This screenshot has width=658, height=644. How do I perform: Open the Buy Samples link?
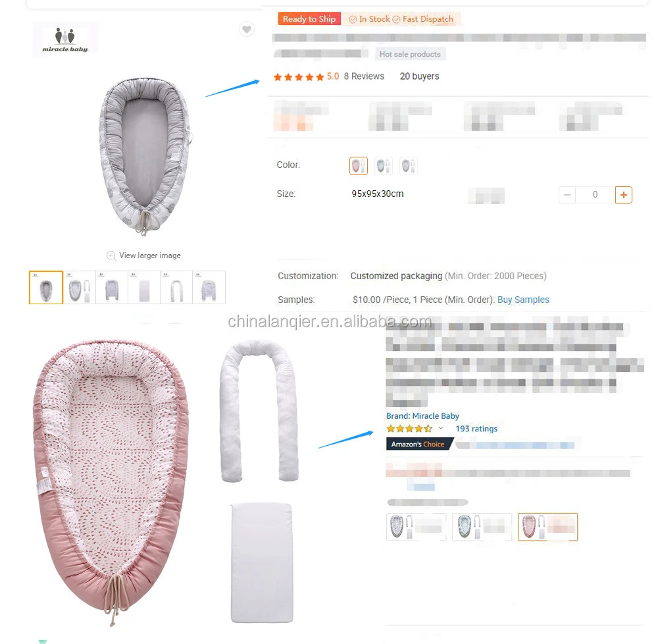pyautogui.click(x=523, y=300)
